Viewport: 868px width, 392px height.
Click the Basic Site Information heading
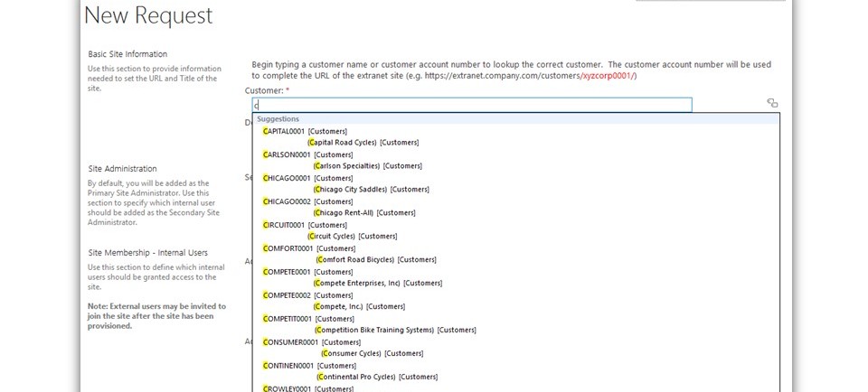click(x=127, y=54)
